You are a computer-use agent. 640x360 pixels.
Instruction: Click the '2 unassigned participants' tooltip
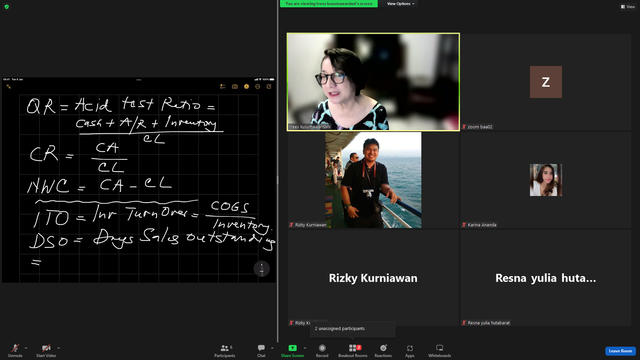[353, 329]
